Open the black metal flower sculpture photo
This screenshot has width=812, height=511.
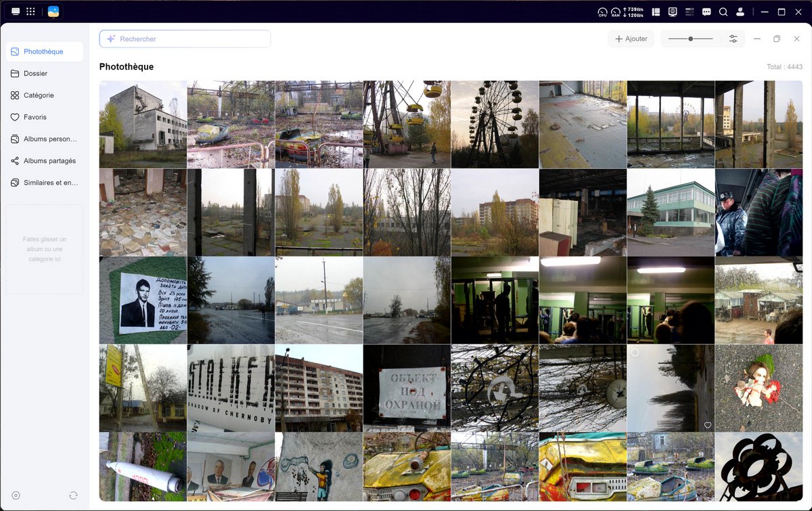click(x=759, y=467)
